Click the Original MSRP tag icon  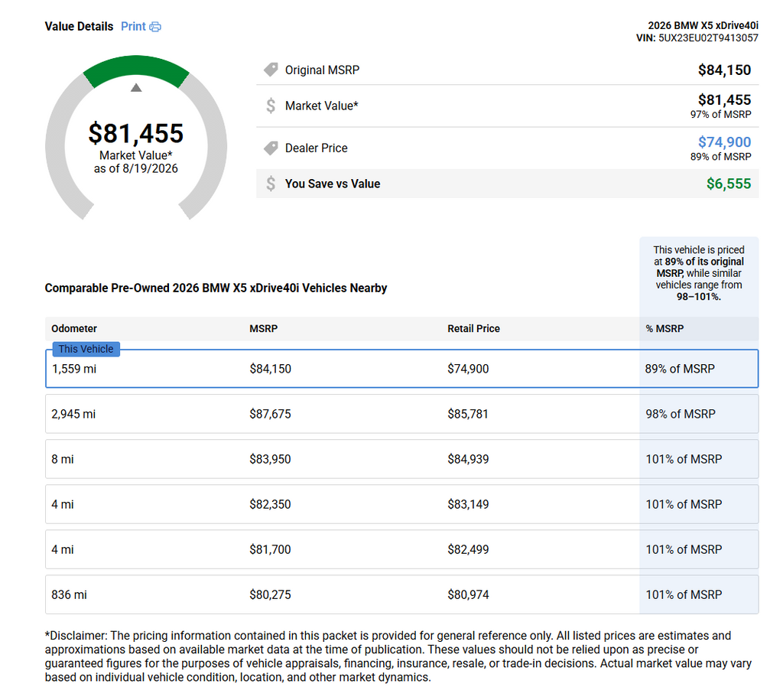[271, 70]
